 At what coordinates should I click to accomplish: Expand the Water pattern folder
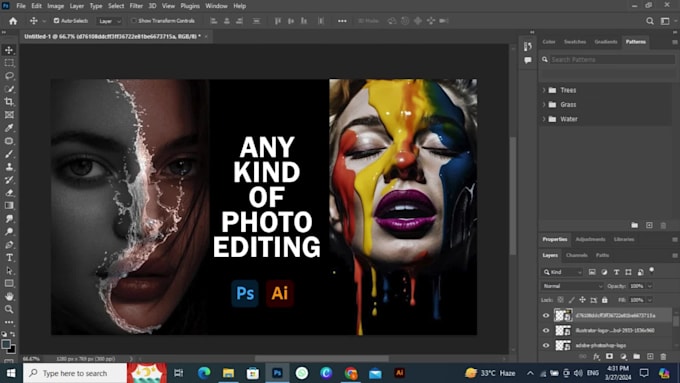[x=544, y=119]
